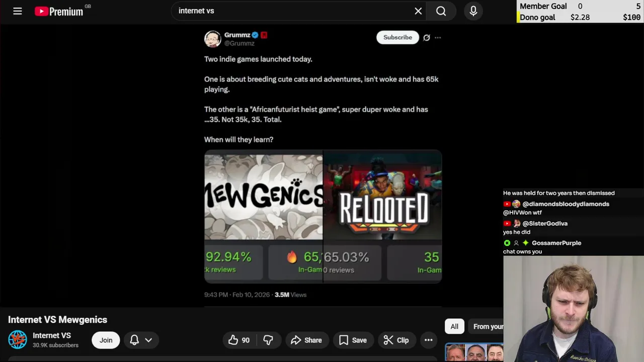Open the recommended video thumbnail with faces

474,352
